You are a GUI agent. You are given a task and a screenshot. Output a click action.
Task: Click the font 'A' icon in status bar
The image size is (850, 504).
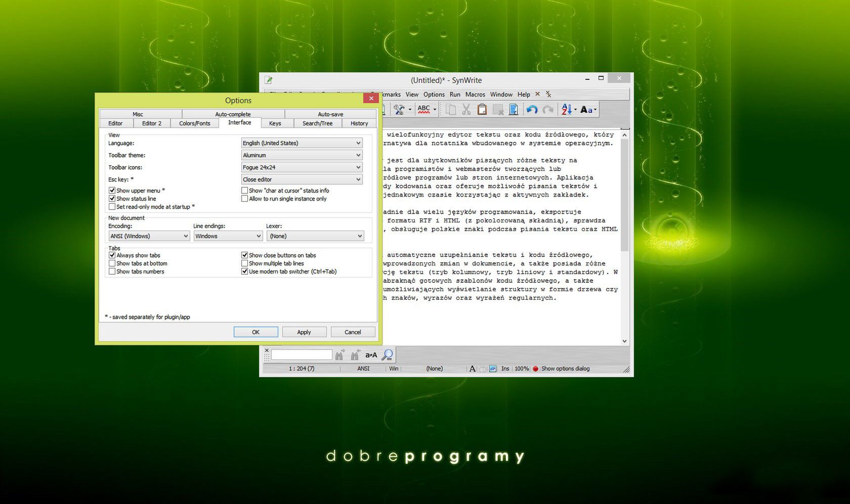pyautogui.click(x=473, y=369)
